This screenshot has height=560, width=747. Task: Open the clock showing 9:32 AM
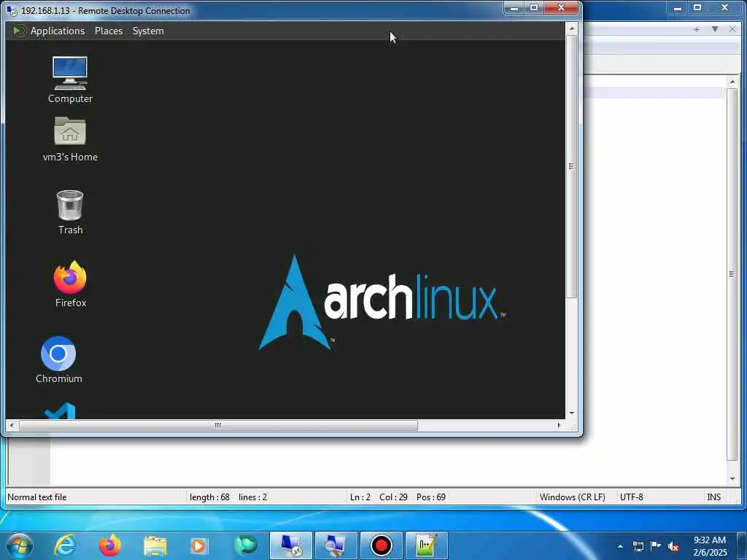710,546
